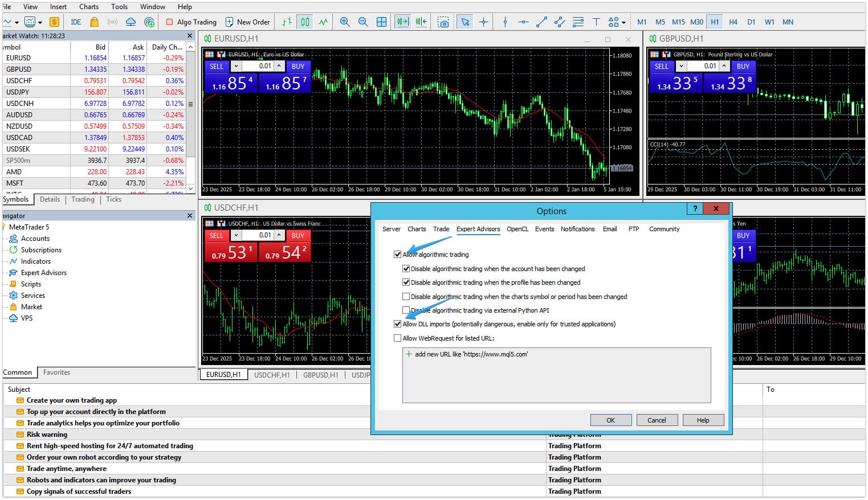Click the Zoom In magnifier icon
The width and height of the screenshot is (868, 500).
tap(345, 22)
